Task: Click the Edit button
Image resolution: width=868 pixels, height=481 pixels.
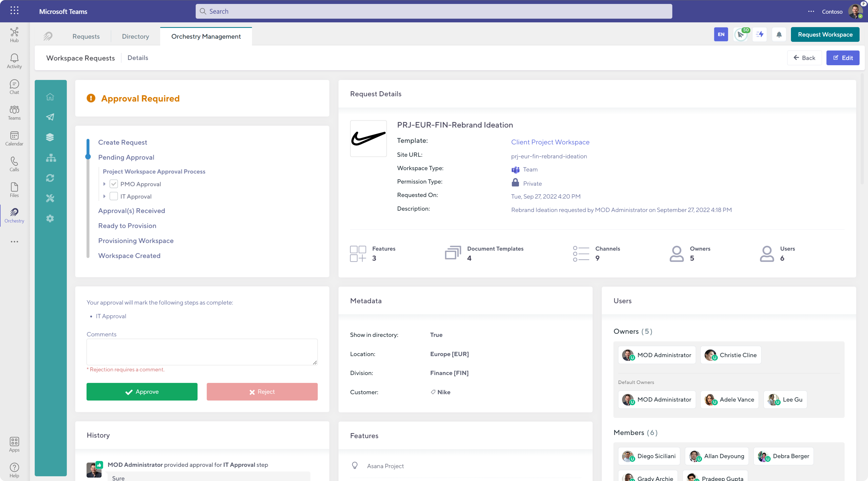Action: pyautogui.click(x=843, y=58)
